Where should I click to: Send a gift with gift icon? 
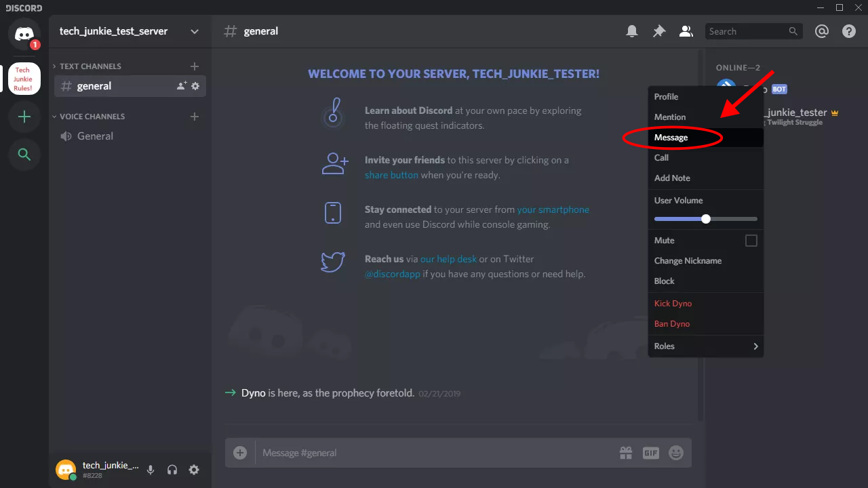point(626,453)
